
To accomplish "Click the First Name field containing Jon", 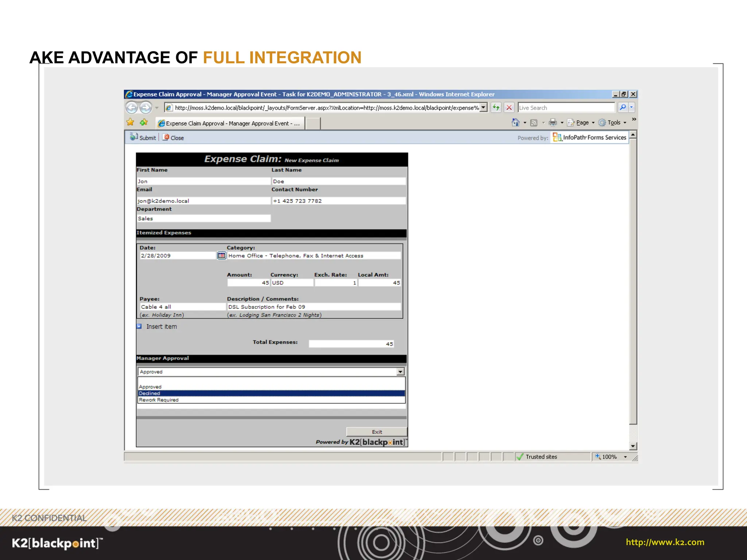I will pos(204,181).
